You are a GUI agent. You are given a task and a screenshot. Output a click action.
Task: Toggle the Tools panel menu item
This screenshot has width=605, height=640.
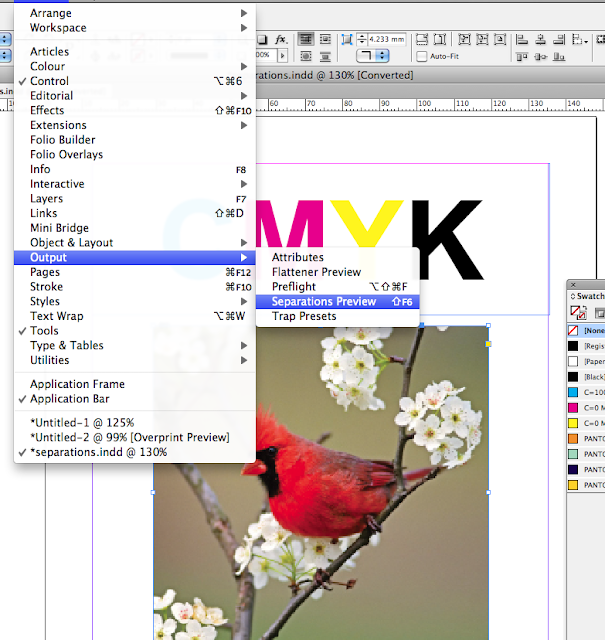point(135,331)
